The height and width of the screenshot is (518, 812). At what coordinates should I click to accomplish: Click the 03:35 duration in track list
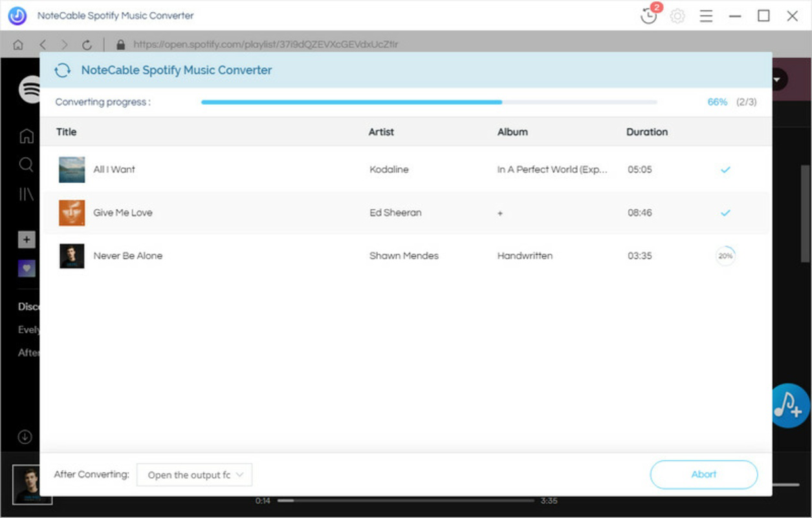tap(640, 256)
